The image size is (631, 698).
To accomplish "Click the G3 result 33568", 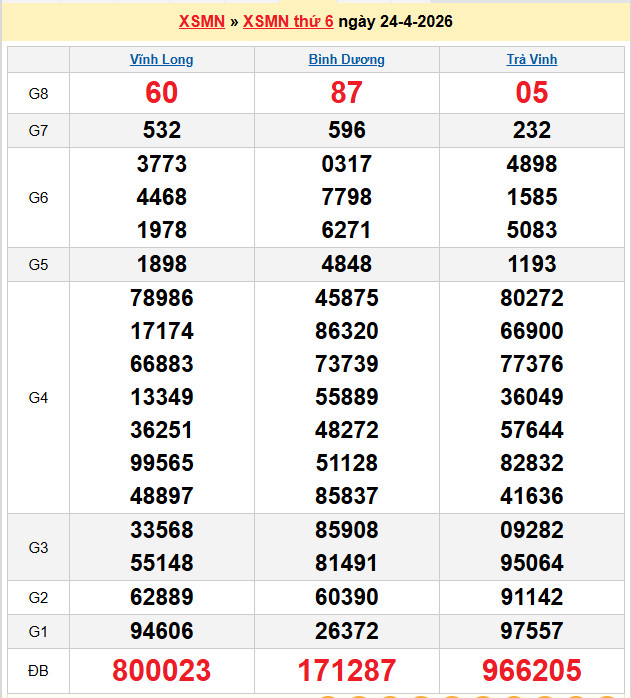I will [x=162, y=530].
